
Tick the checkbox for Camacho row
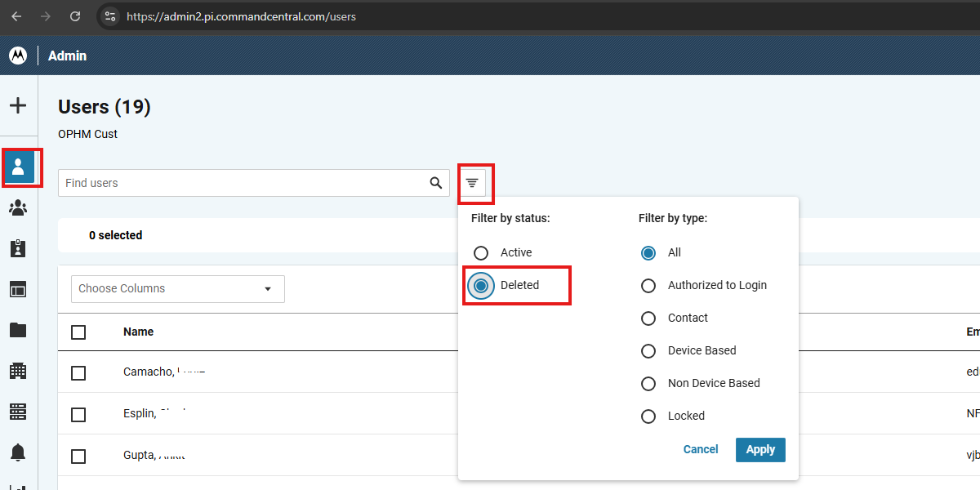78,372
